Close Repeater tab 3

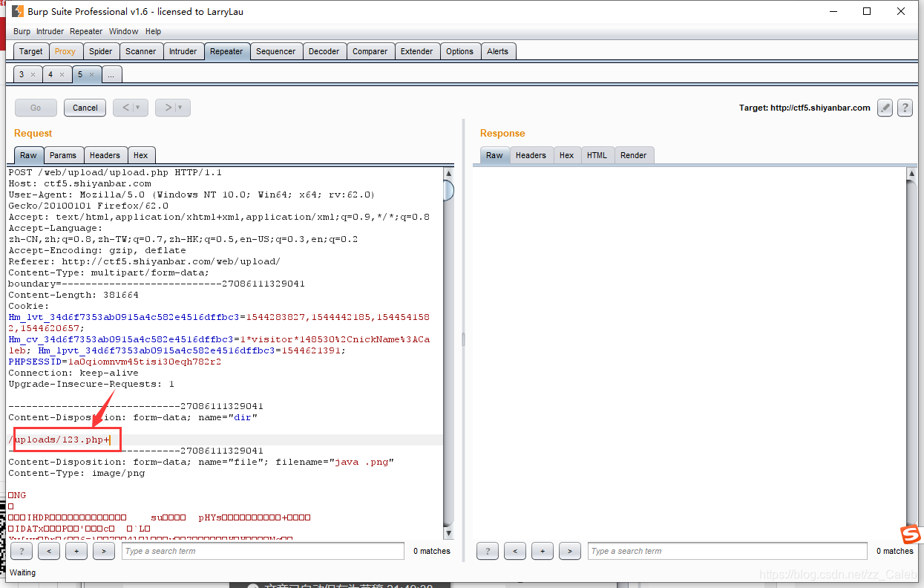tap(33, 74)
